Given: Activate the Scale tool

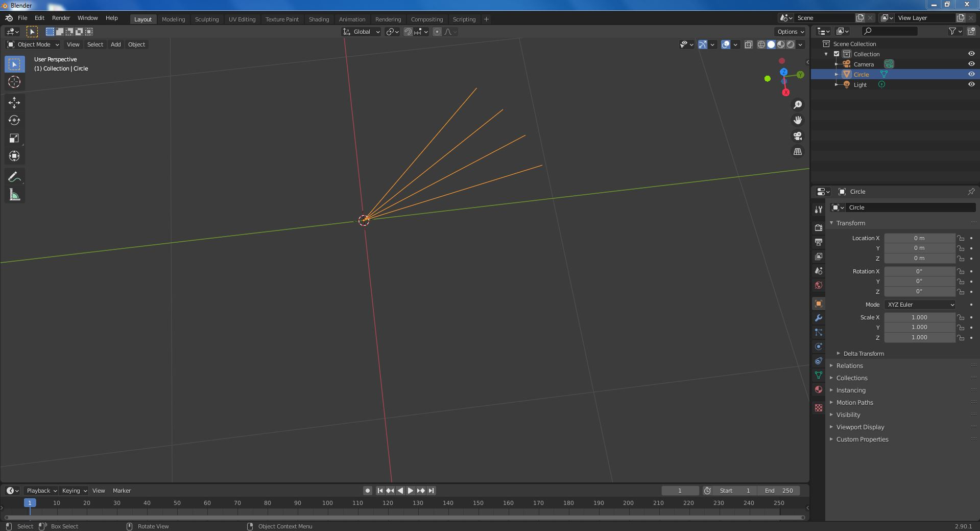Looking at the screenshot, I should (14, 138).
